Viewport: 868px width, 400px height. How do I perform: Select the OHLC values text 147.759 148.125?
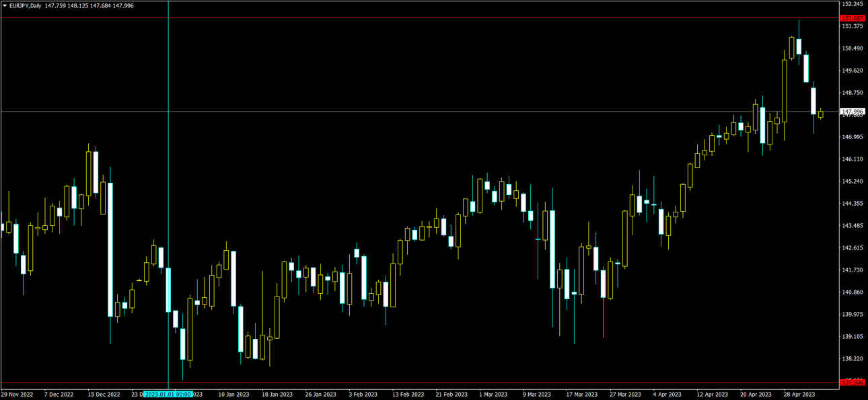click(x=66, y=5)
